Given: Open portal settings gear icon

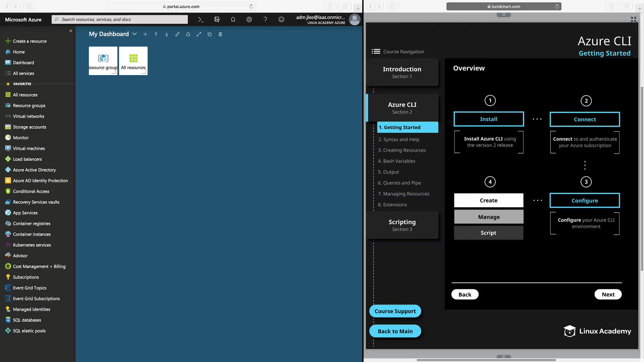Looking at the screenshot, I should click(x=249, y=19).
